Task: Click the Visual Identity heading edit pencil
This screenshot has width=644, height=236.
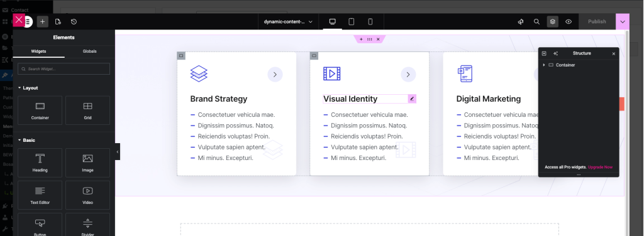Action: pos(412,99)
